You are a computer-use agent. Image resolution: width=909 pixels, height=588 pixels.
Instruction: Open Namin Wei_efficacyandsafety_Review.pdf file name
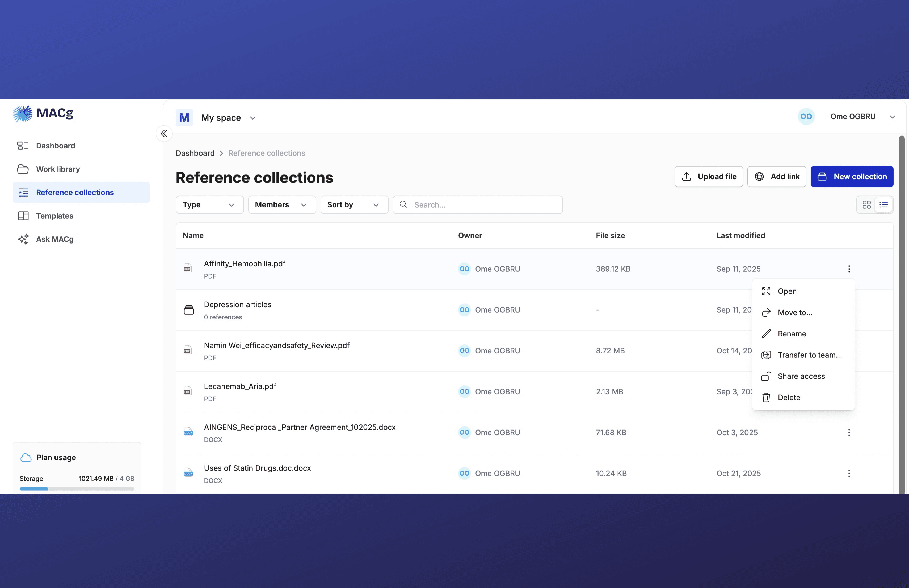tap(276, 345)
